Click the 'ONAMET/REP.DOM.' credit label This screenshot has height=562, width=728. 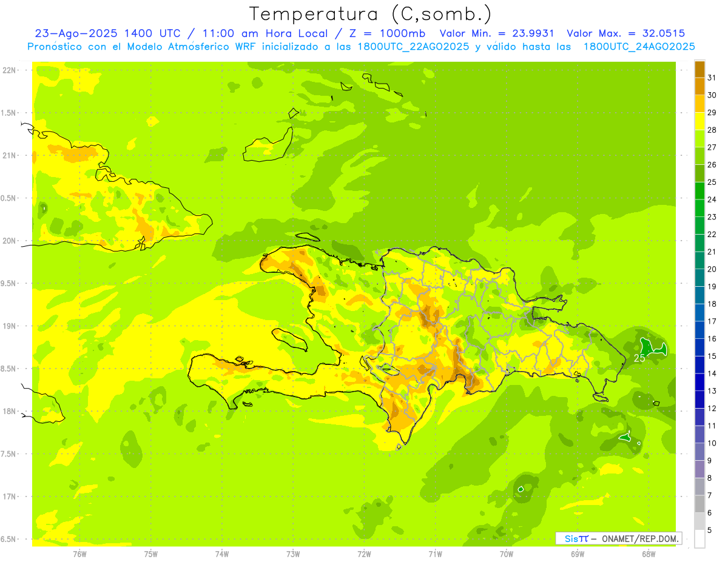[639, 538]
